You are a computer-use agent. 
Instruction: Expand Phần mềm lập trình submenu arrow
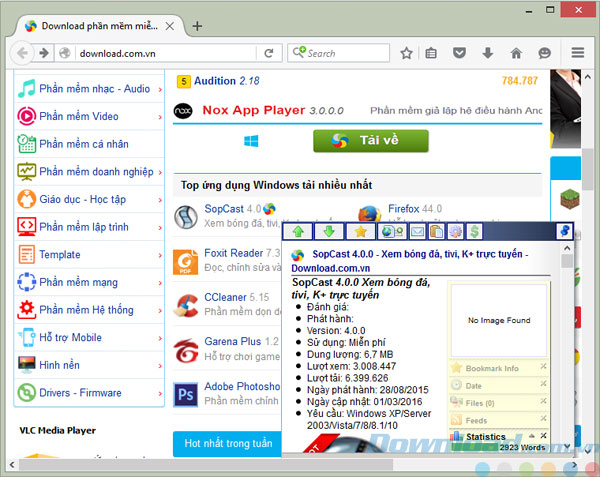[x=160, y=228]
